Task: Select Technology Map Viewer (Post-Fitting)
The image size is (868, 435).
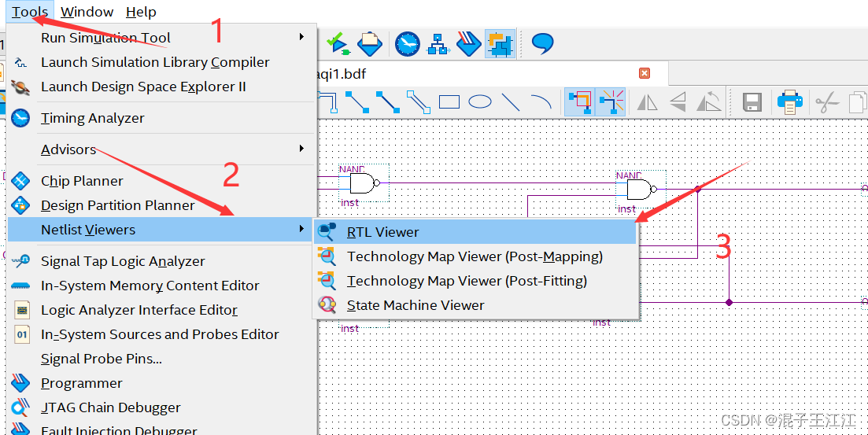Action: [475, 281]
